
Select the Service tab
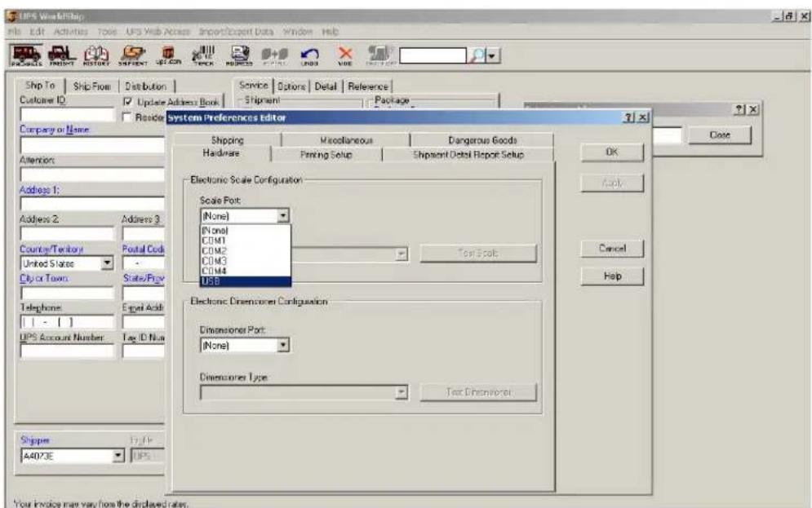[254, 86]
